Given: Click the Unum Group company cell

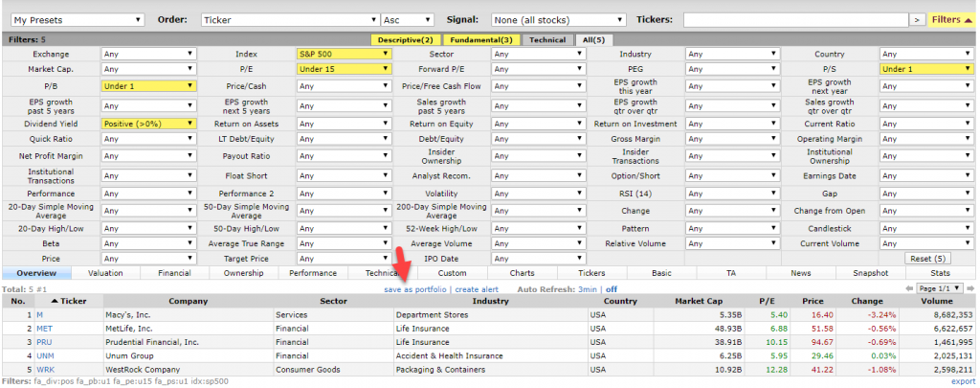Looking at the screenshot, I should (x=189, y=356).
